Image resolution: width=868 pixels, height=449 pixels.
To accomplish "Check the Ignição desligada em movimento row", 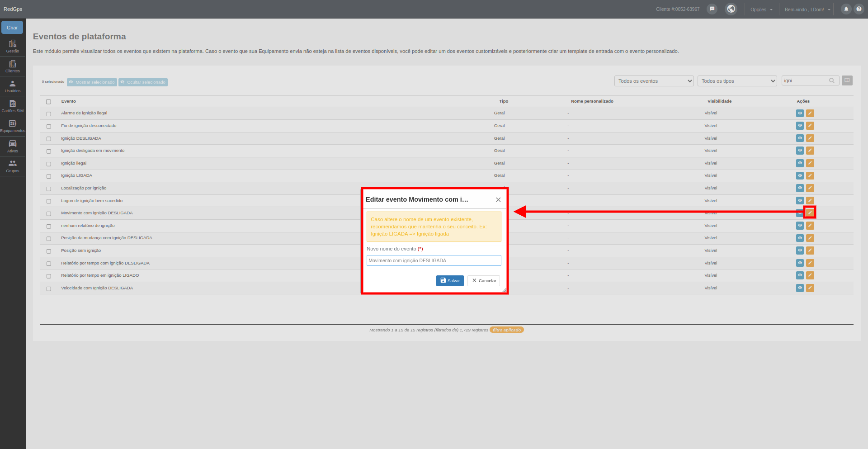I will [x=48, y=151].
